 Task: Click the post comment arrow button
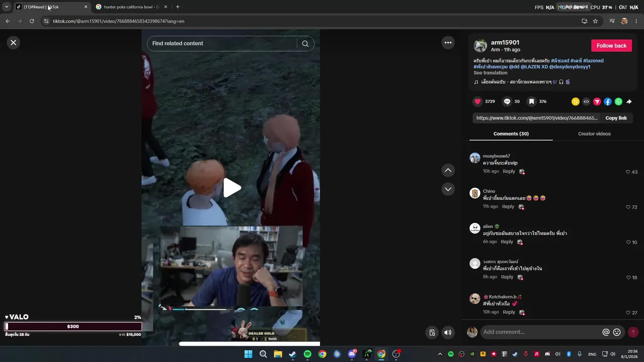point(633,332)
